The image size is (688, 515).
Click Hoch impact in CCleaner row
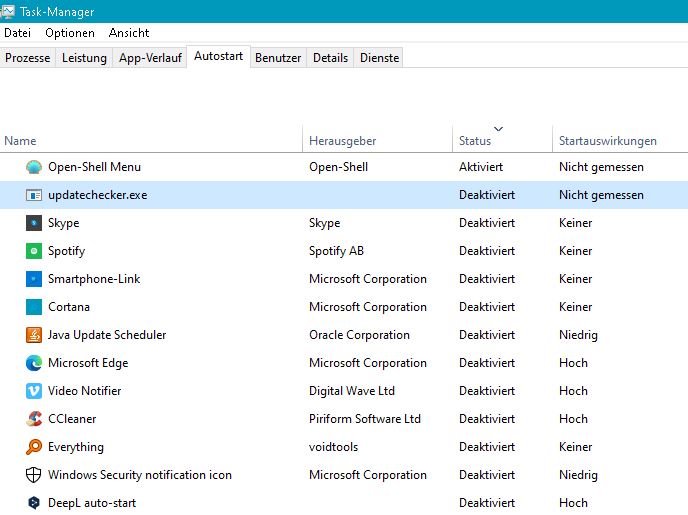click(x=573, y=419)
